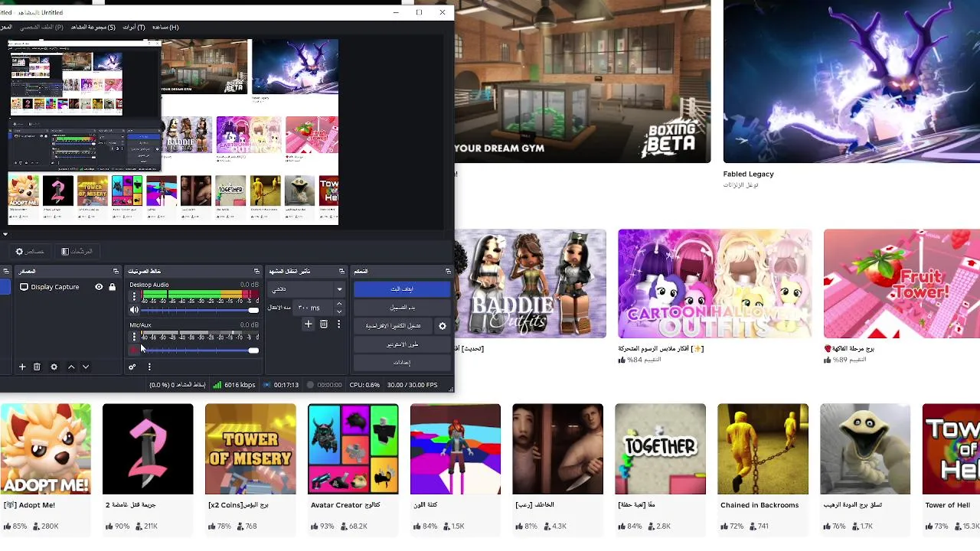
Task: Adjust Mic/Aux volume slider
Action: (200, 350)
